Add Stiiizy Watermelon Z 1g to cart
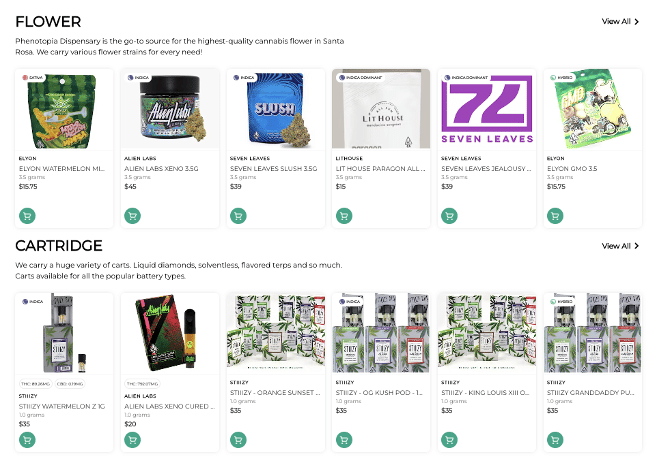Screen dimensions: 658x462 [26, 439]
